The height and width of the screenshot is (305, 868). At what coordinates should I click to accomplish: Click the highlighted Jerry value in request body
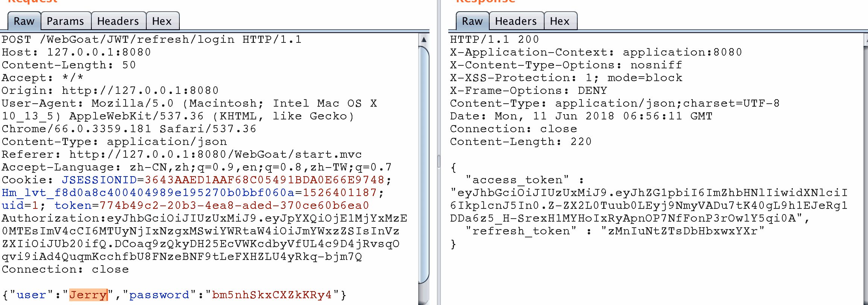[x=88, y=295]
